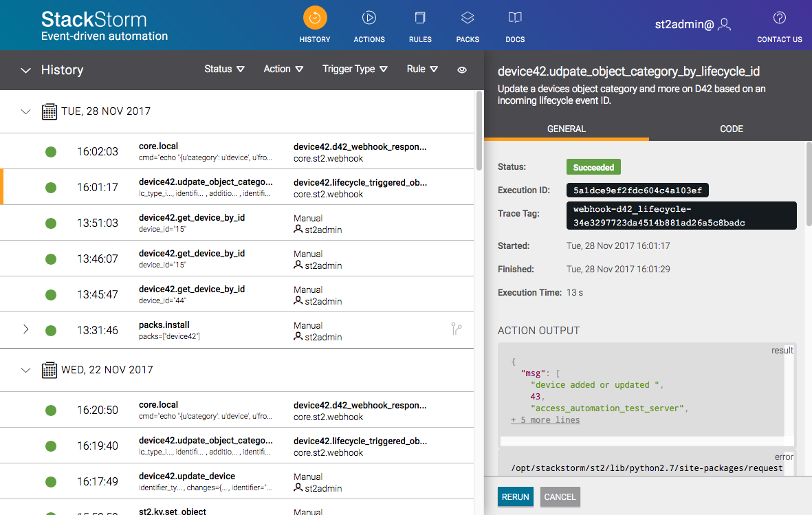
Task: Go to the ACTIONS menu label
Action: click(x=369, y=39)
